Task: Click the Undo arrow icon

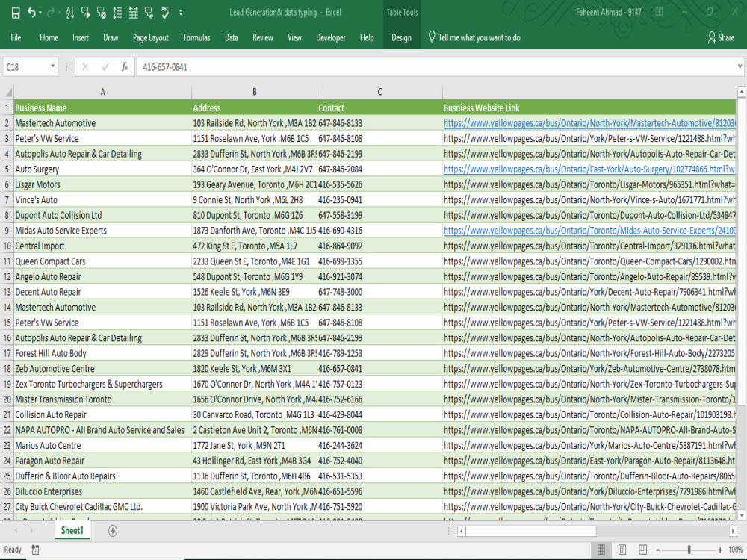Action: (x=31, y=13)
